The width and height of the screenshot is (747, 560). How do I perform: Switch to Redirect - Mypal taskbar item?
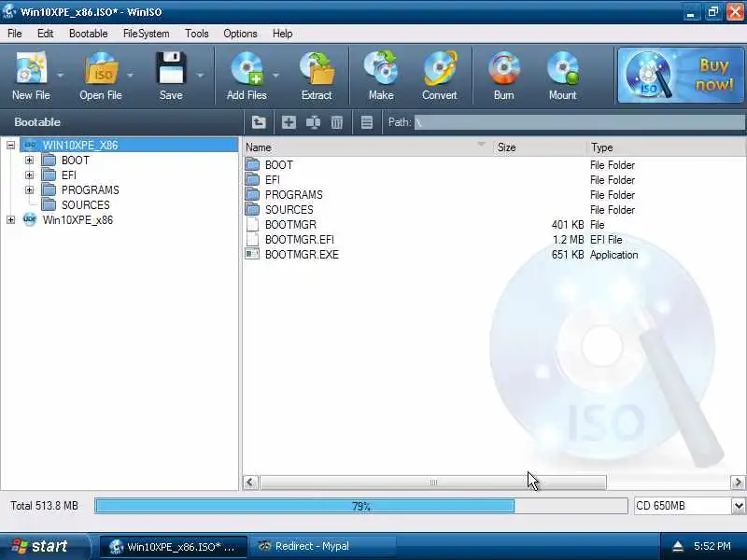click(323, 546)
